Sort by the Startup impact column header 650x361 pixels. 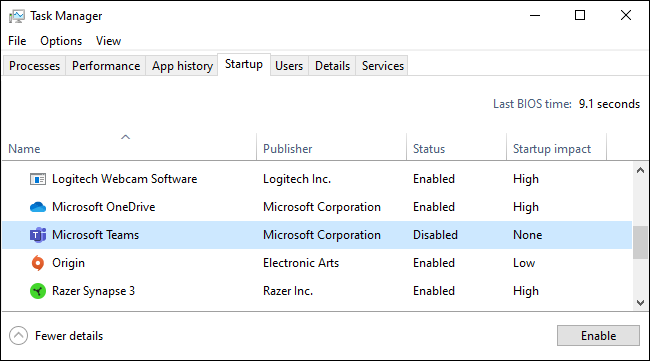pyautogui.click(x=556, y=147)
